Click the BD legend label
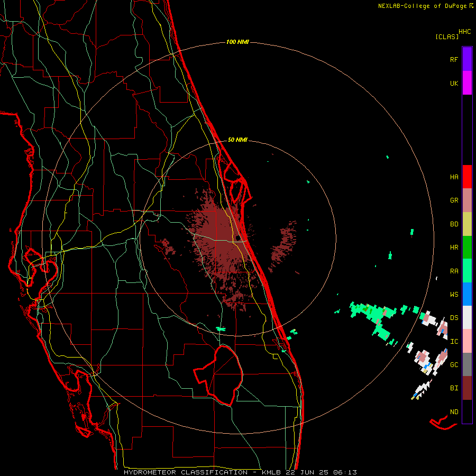Image resolution: width=476 pixels, height=476 pixels. tap(454, 224)
